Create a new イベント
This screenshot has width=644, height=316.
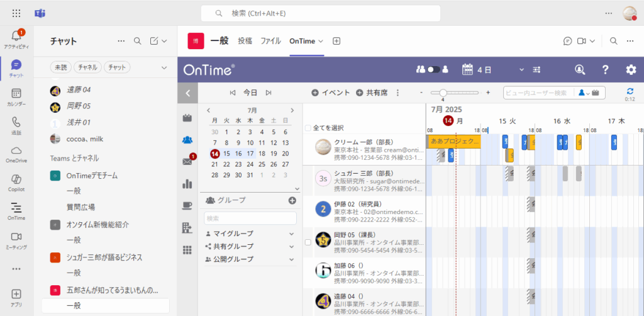331,93
